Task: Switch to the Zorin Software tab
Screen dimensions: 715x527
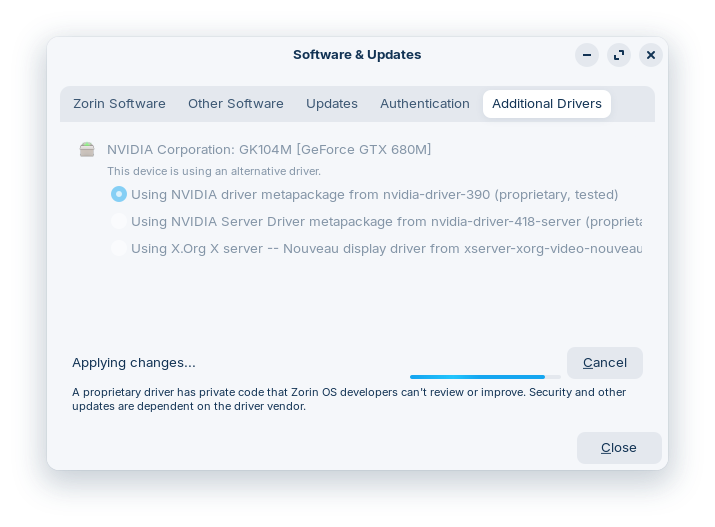Action: pyautogui.click(x=119, y=104)
